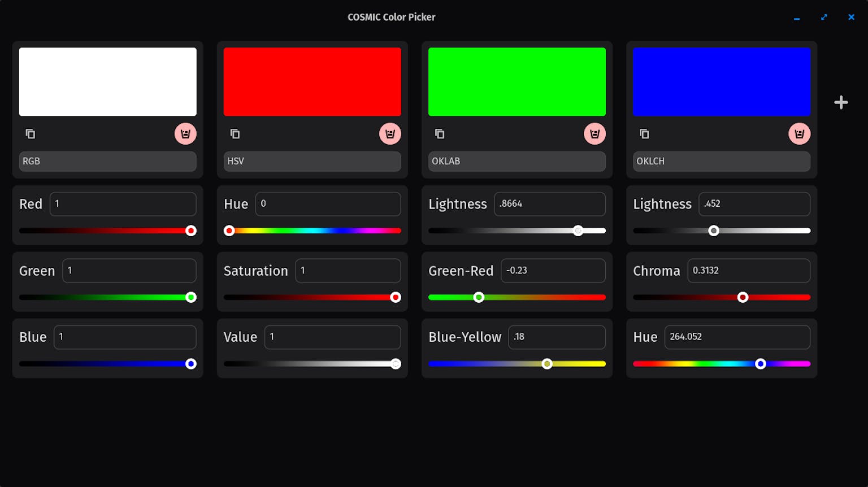This screenshot has height=487, width=868.
Task: Add a new color panel with the plus icon
Action: (841, 102)
